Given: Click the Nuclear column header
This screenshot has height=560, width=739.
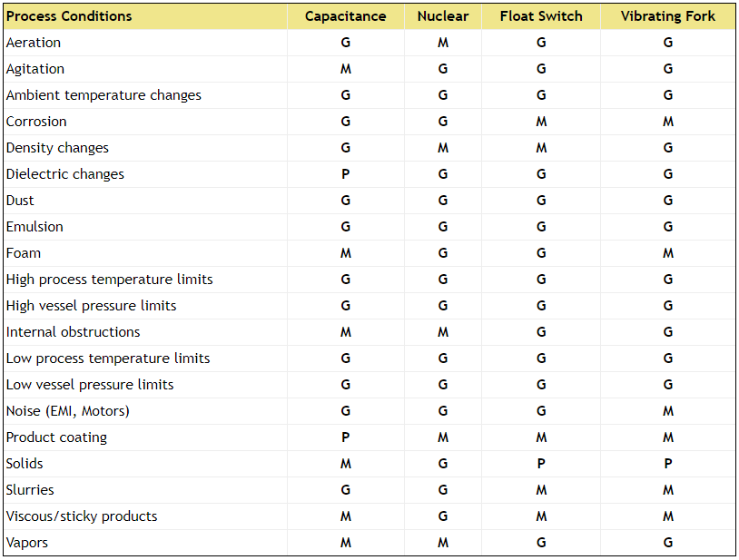Looking at the screenshot, I should click(x=443, y=16).
